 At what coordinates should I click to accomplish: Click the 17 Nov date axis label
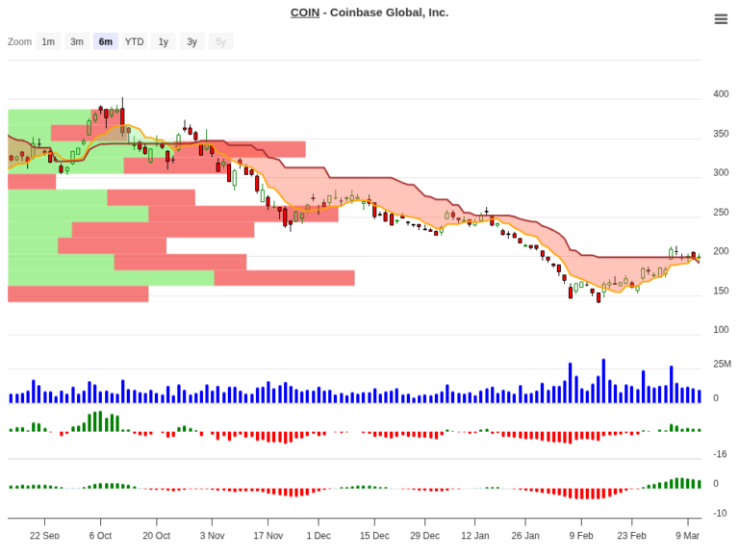(268, 536)
